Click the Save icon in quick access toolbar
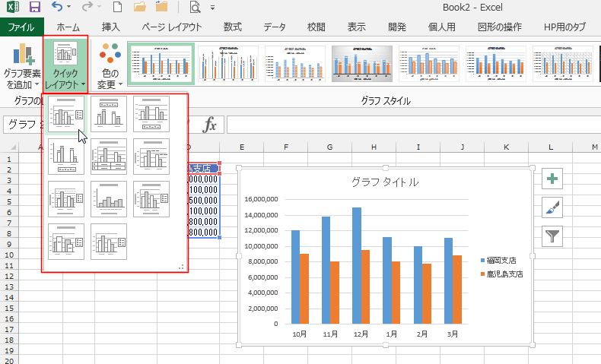Screen dimensions: 601x364 tap(35, 8)
